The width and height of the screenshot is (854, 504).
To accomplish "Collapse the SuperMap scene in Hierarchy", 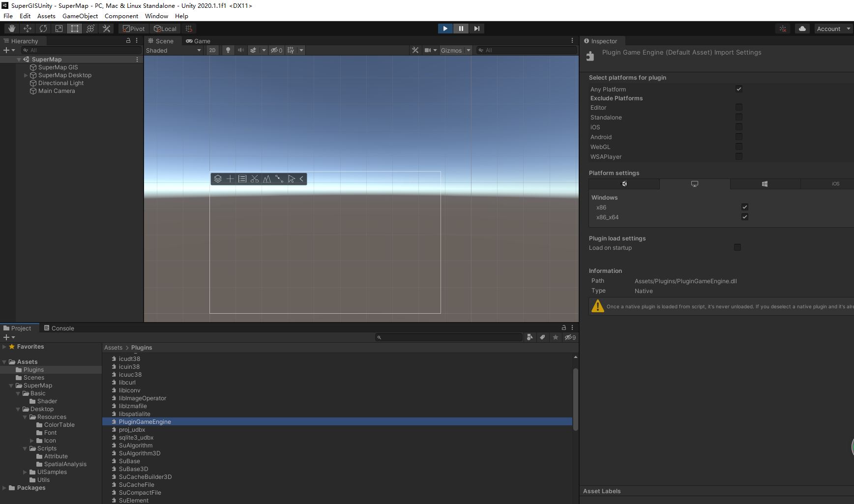I will click(x=19, y=59).
